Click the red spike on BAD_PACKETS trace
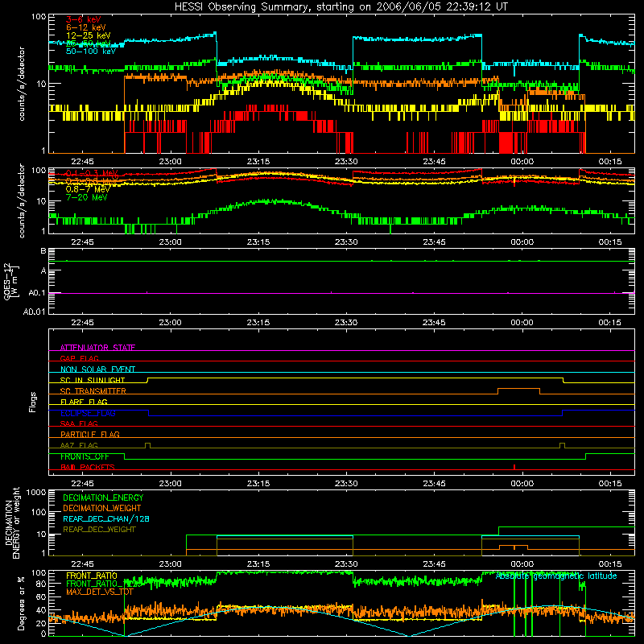Image resolution: width=644 pixels, height=644 pixels. click(x=514, y=467)
